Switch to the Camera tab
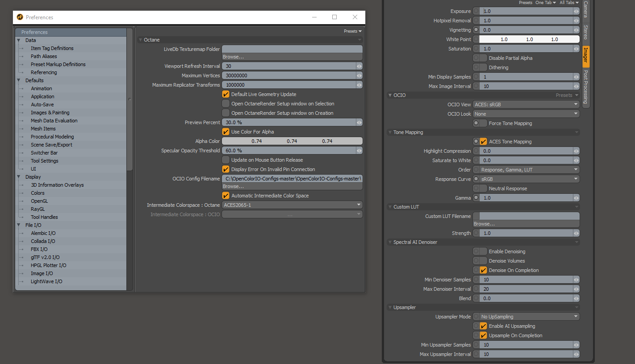635x364 pixels. 586,10
